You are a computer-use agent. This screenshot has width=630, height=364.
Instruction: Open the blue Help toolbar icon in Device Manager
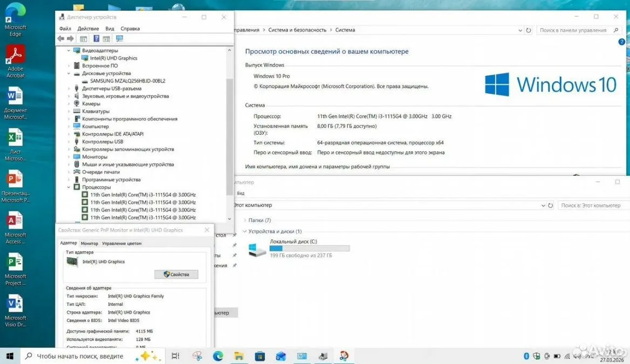97,38
